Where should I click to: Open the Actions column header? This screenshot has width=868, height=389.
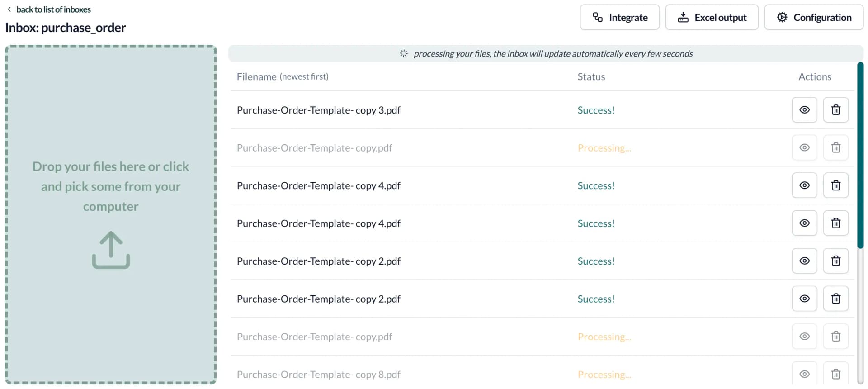(815, 76)
